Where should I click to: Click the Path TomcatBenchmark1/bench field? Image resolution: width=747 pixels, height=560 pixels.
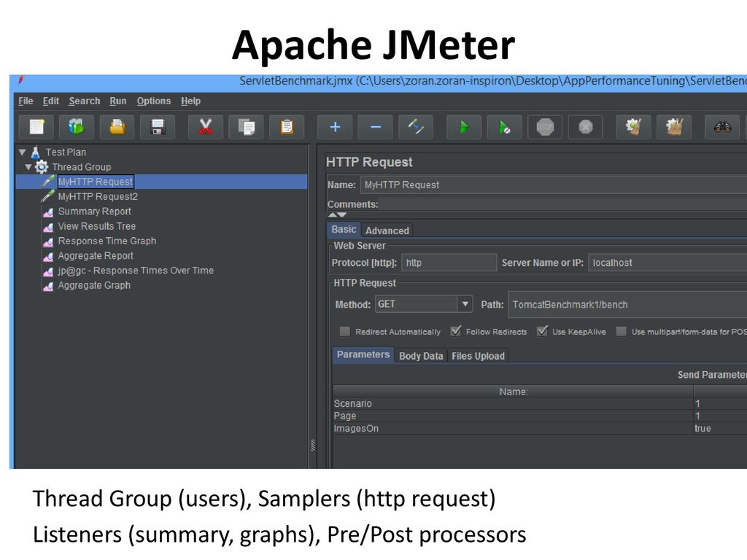pyautogui.click(x=627, y=305)
